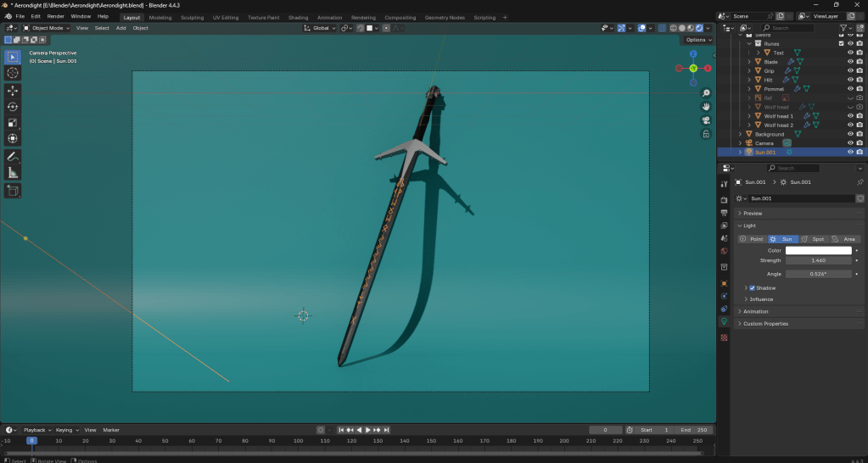
Task: Click the viewport zoom magnifier icon
Action: point(706,93)
